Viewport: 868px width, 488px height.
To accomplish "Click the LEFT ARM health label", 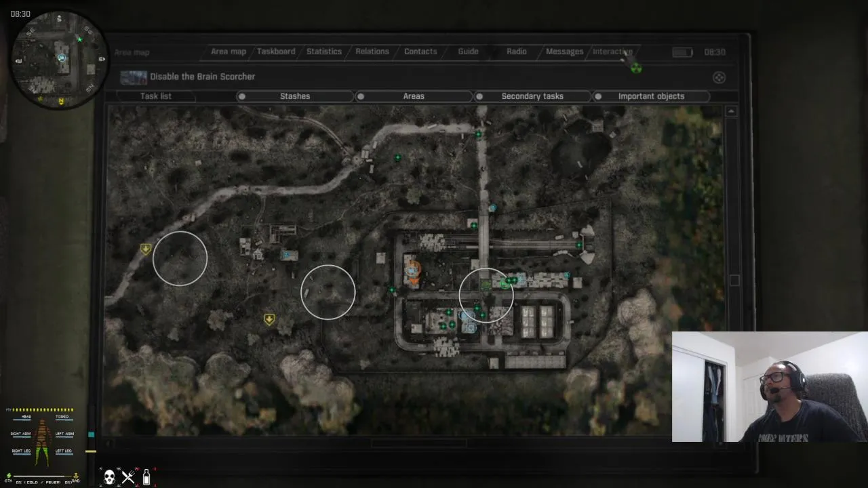I will 64,434.
